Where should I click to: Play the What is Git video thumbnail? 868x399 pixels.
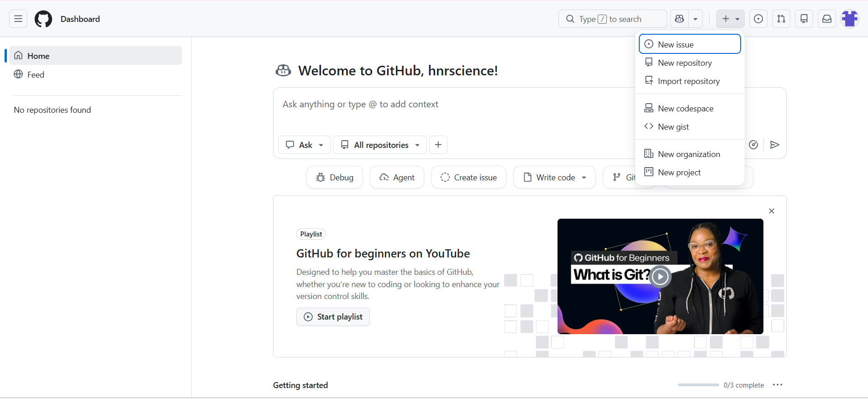pos(660,277)
